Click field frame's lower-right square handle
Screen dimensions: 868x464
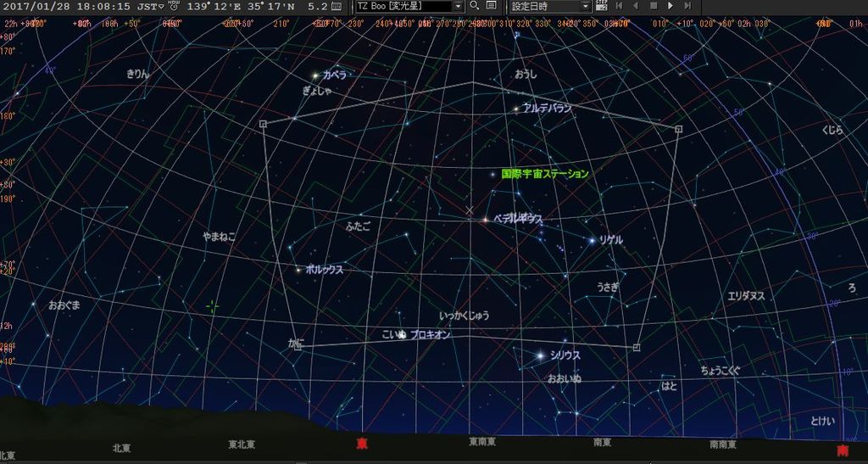tap(637, 347)
